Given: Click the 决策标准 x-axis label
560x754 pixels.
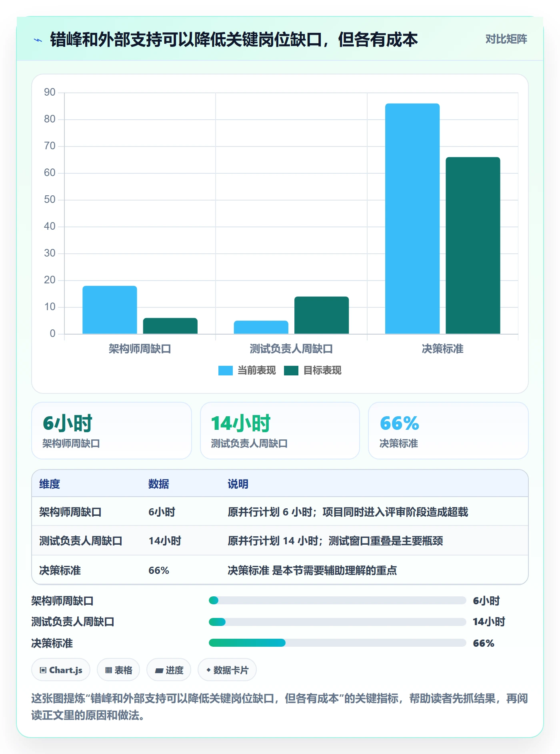Looking at the screenshot, I should (442, 349).
